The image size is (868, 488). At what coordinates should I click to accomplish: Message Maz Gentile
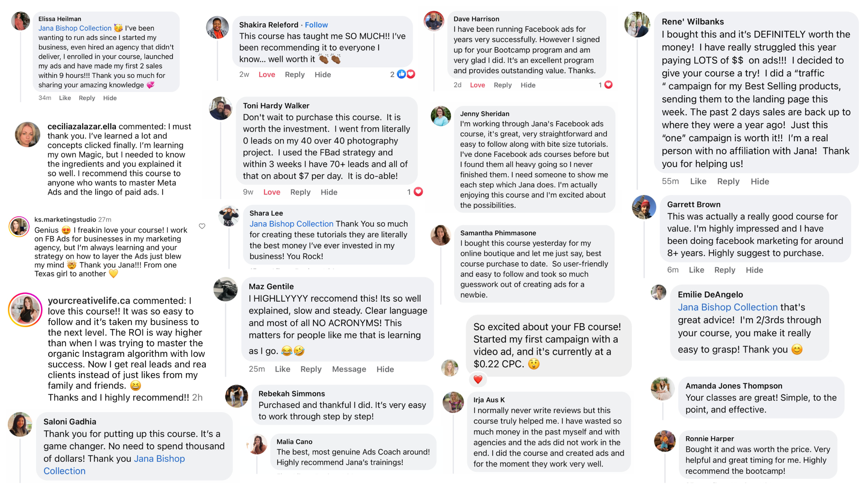349,369
